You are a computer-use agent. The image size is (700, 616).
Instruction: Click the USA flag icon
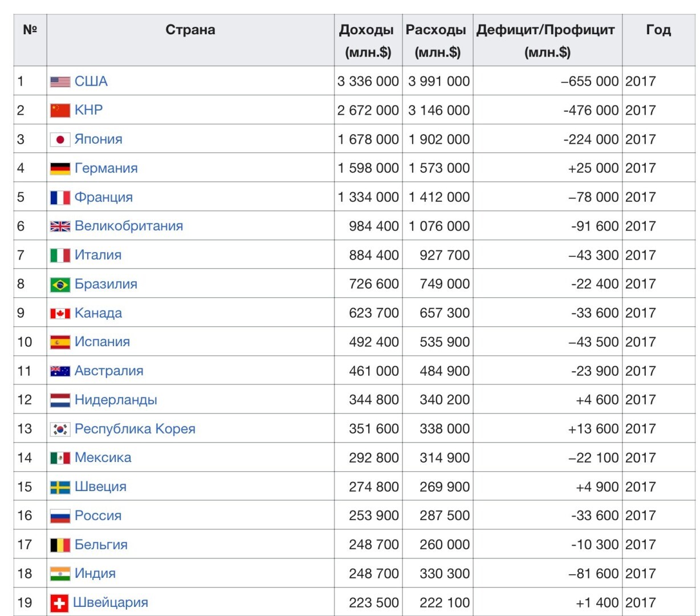click(60, 82)
